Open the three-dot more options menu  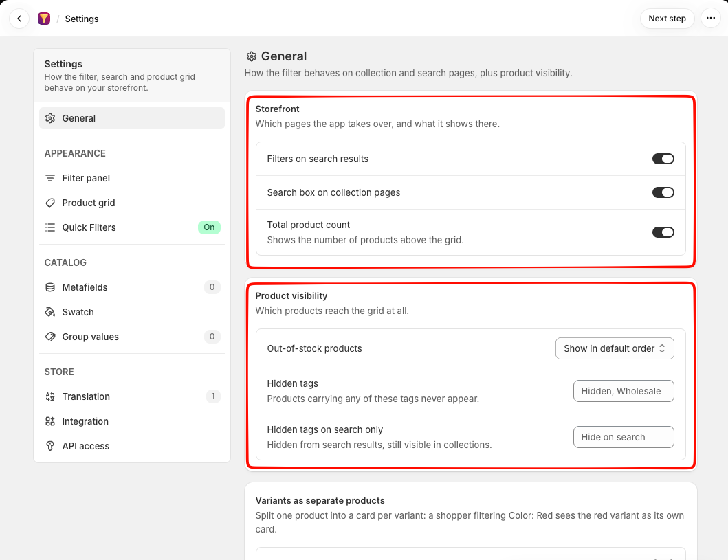coord(710,19)
